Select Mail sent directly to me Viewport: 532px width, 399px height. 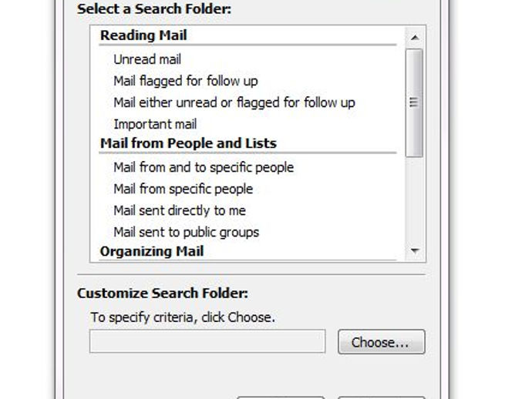(180, 210)
